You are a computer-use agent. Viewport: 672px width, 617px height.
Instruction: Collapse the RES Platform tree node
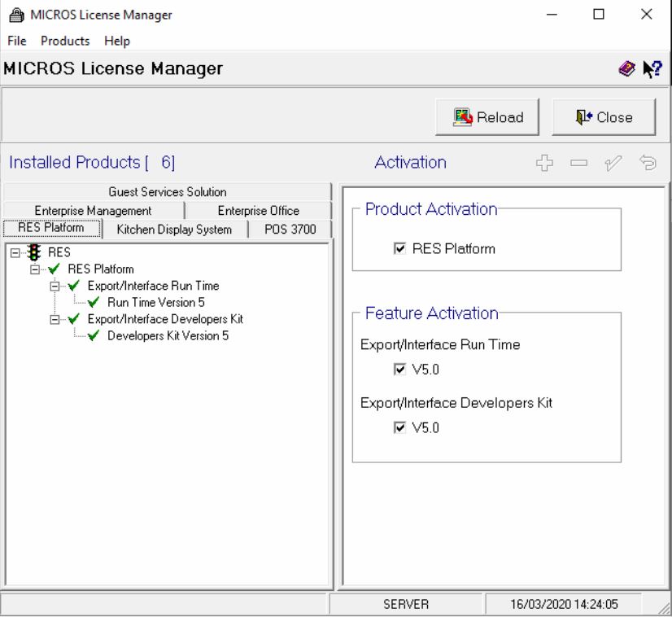35,269
